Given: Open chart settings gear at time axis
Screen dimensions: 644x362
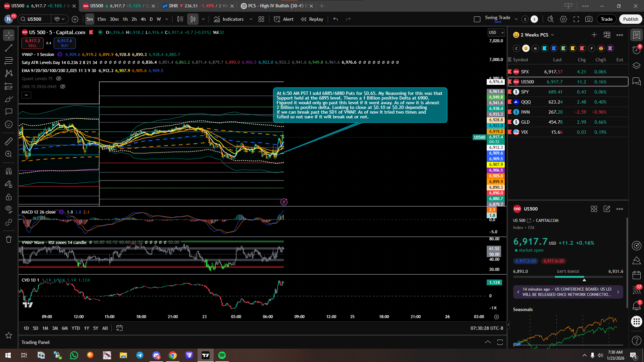Looking at the screenshot, I should [x=497, y=317].
